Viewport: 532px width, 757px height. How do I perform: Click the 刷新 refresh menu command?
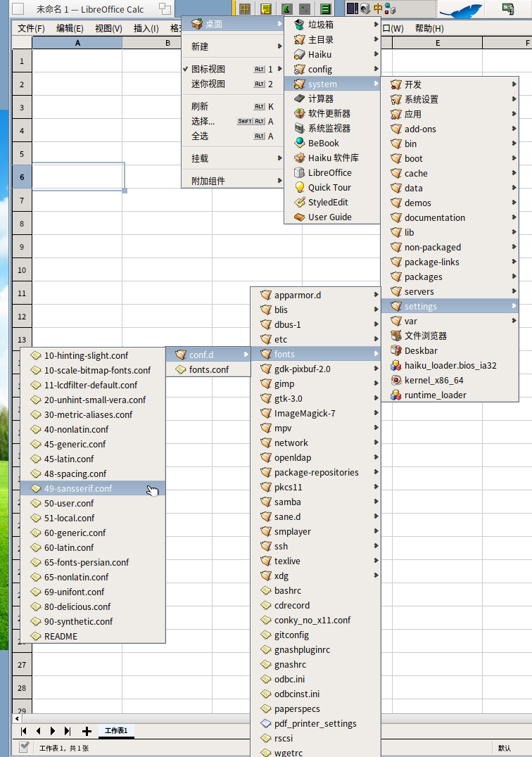(232, 107)
